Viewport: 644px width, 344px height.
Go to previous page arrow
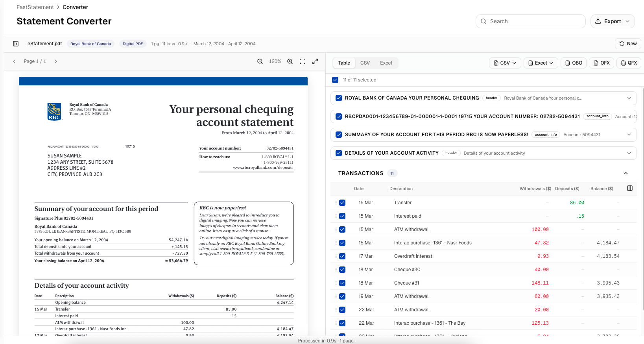tap(14, 61)
